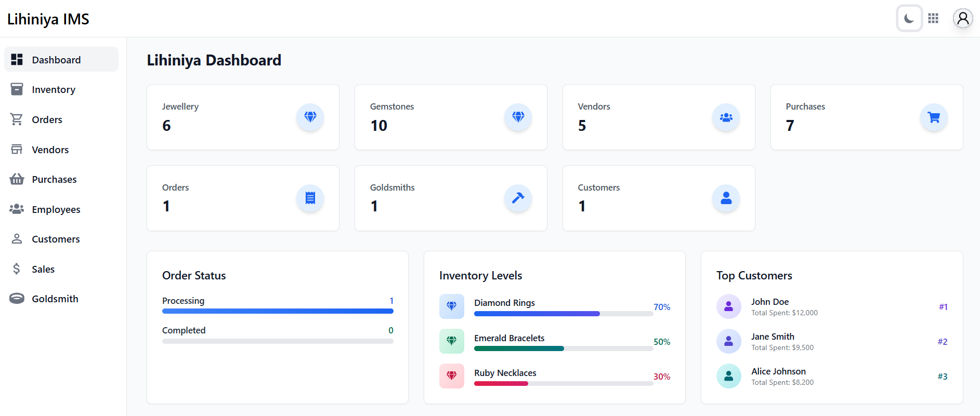Click the Employees group icon in sidebar

[17, 209]
